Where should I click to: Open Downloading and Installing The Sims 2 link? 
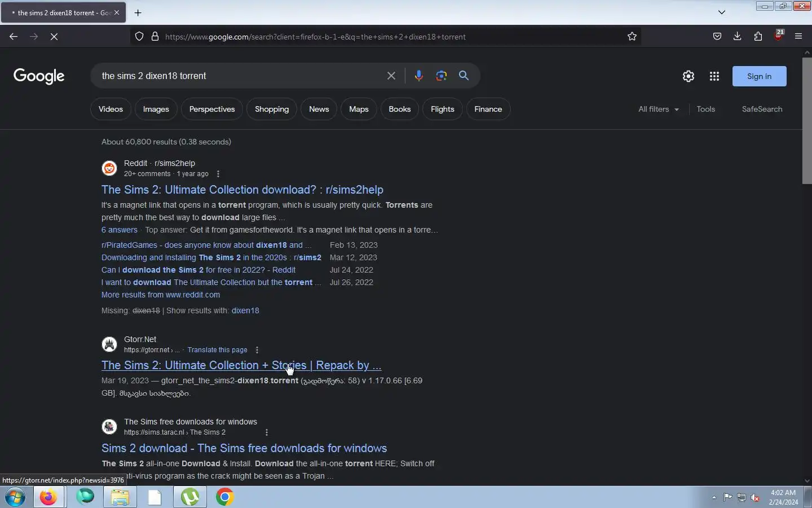click(x=211, y=257)
